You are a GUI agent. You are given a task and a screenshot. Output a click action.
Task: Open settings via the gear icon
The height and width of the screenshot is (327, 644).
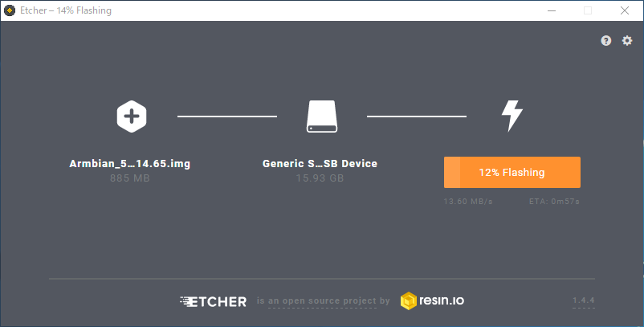pos(627,41)
